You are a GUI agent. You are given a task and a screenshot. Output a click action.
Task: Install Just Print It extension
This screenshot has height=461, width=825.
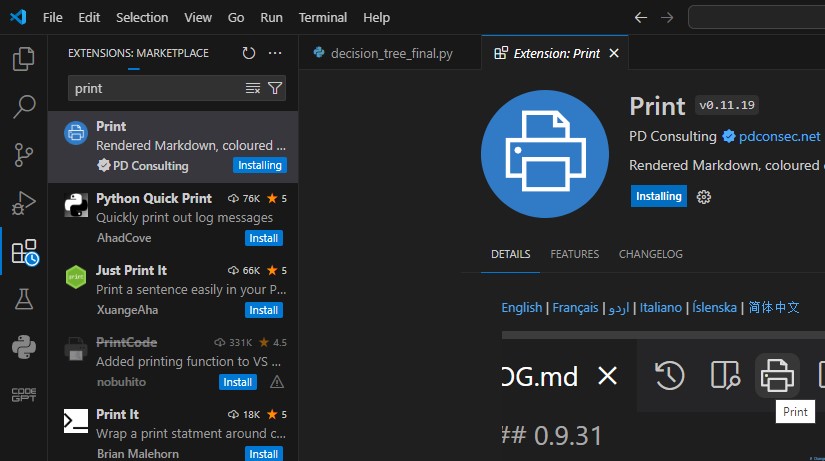[264, 310]
